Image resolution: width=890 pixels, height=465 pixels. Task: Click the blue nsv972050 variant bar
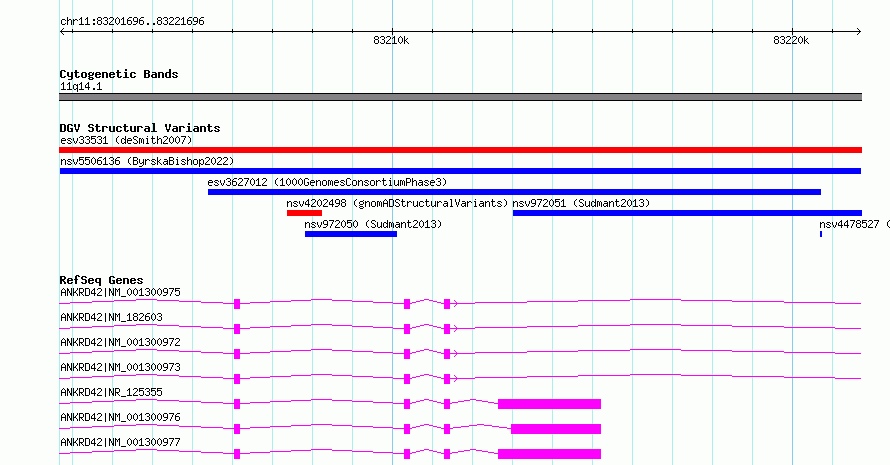pyautogui.click(x=351, y=234)
